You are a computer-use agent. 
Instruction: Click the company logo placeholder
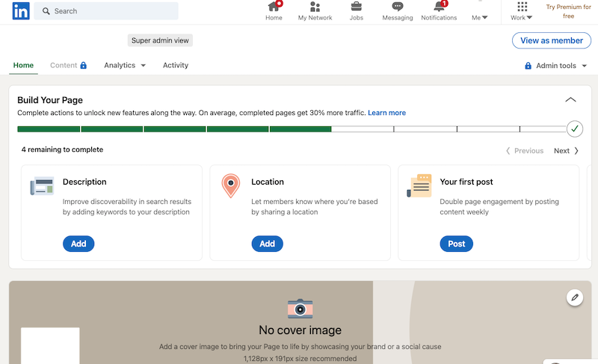click(50, 346)
